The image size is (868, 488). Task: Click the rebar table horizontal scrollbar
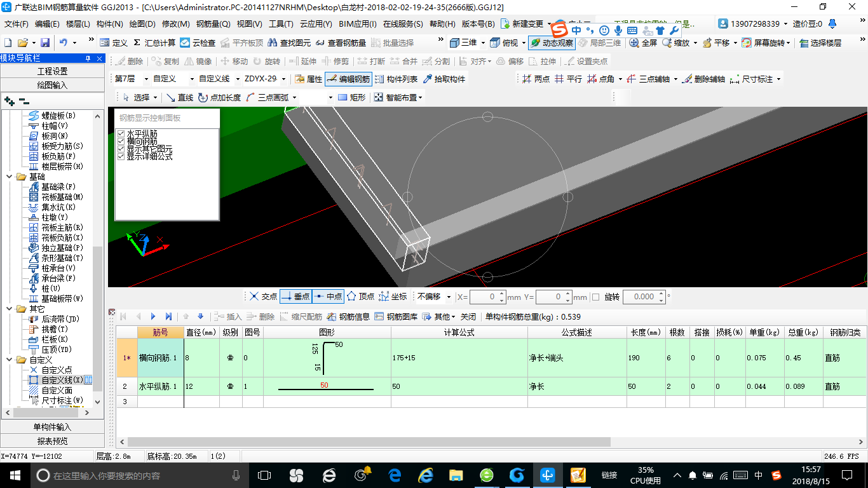click(369, 442)
